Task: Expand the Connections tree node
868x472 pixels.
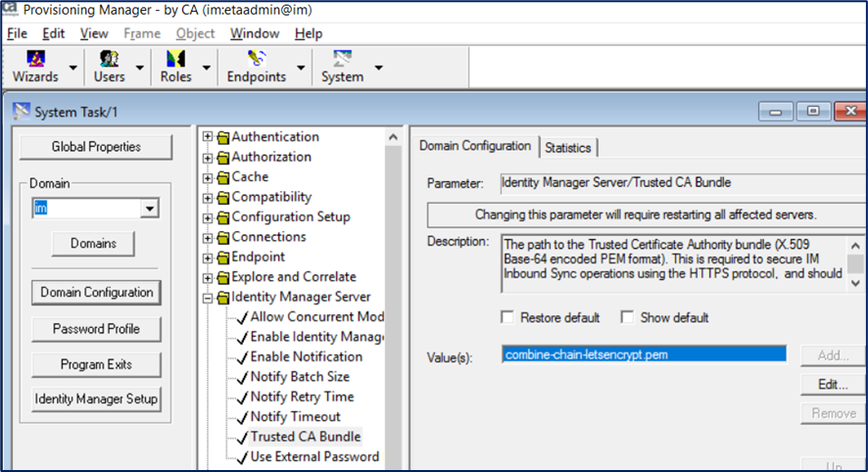Action: click(x=208, y=237)
